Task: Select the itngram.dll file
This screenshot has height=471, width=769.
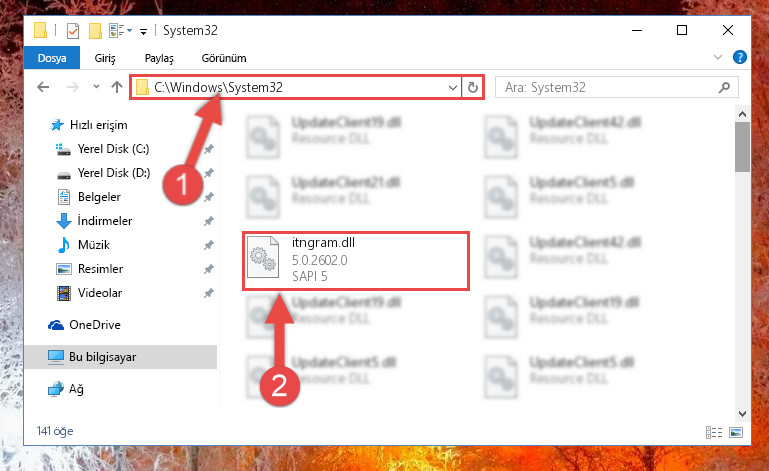Action: (x=356, y=261)
